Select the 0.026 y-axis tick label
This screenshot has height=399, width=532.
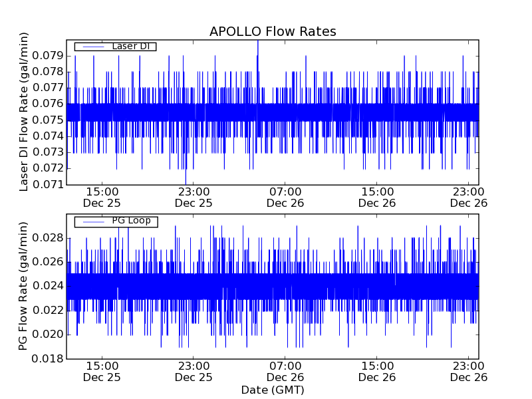click(48, 262)
